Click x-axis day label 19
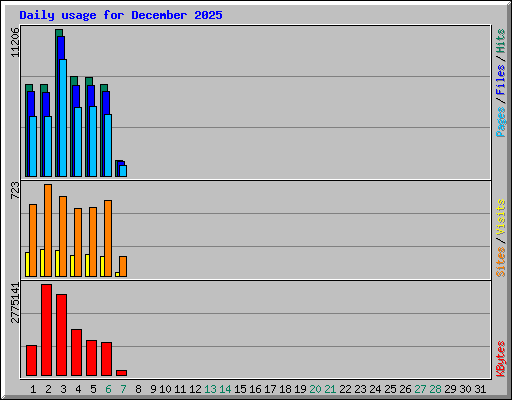The width and height of the screenshot is (512, 400). (x=300, y=389)
